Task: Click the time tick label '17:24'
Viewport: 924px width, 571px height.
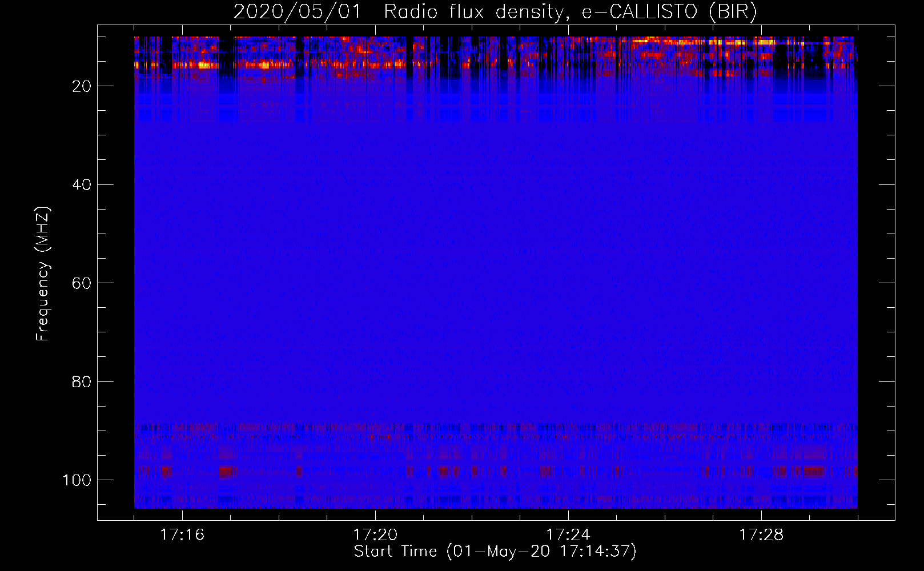Action: (x=568, y=535)
